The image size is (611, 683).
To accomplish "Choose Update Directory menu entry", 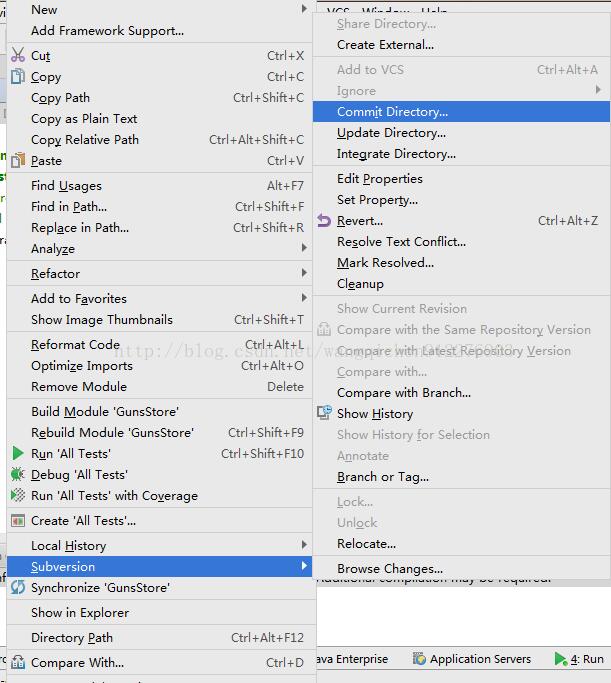I will [x=391, y=133].
